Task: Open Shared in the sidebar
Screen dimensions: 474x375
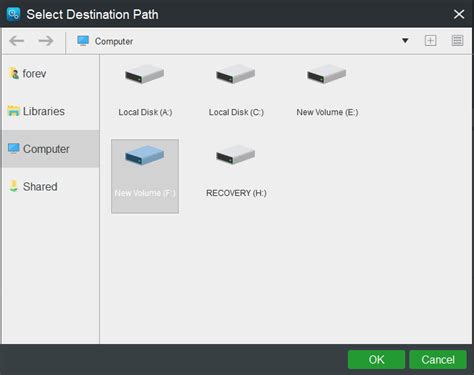Action: click(x=51, y=187)
